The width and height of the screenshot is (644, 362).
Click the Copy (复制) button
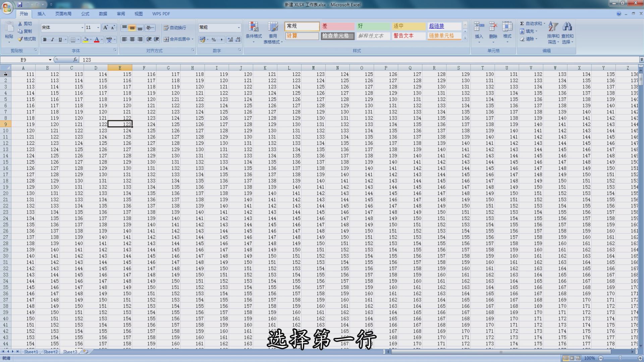(25, 31)
